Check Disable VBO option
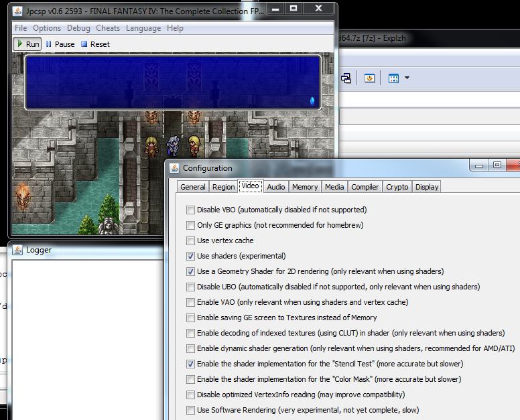The height and width of the screenshot is (420, 520). click(x=191, y=210)
